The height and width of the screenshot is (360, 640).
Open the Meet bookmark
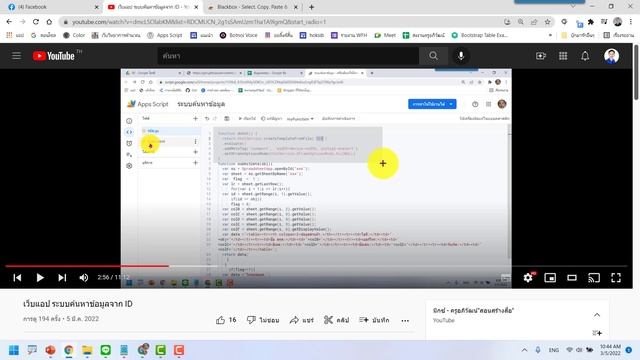coord(385,35)
